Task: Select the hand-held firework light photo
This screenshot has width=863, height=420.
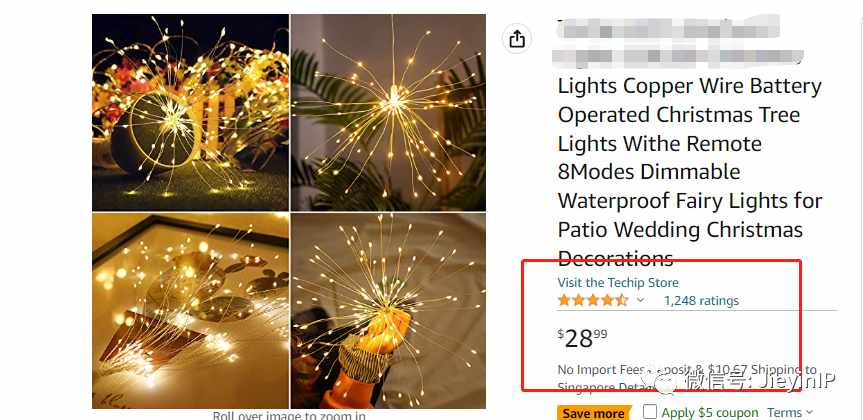Action: 388,310
